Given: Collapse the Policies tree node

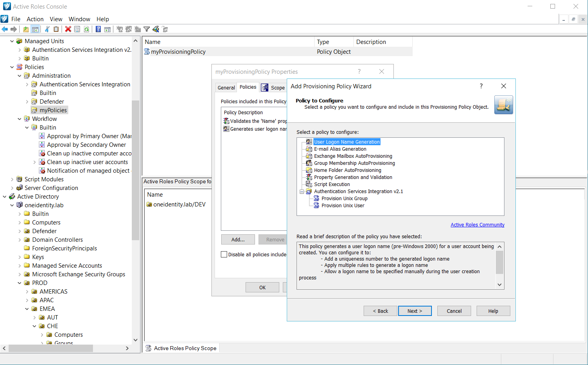Looking at the screenshot, I should (12, 67).
